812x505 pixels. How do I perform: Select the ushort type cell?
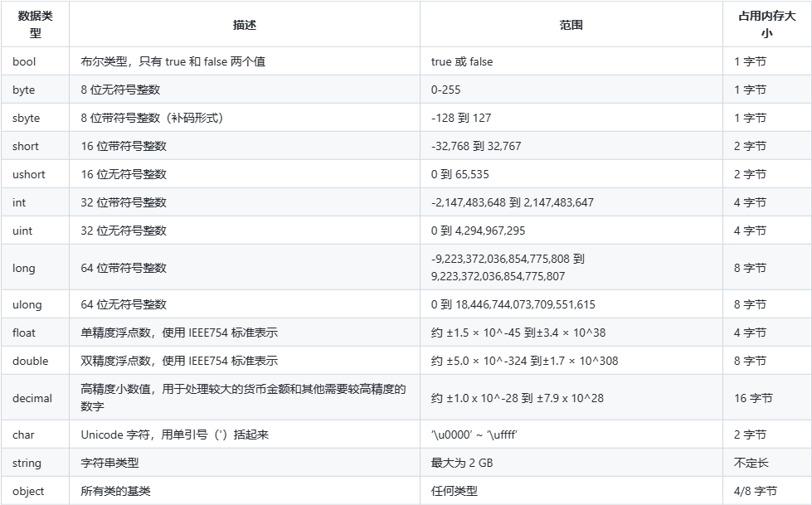click(35, 174)
